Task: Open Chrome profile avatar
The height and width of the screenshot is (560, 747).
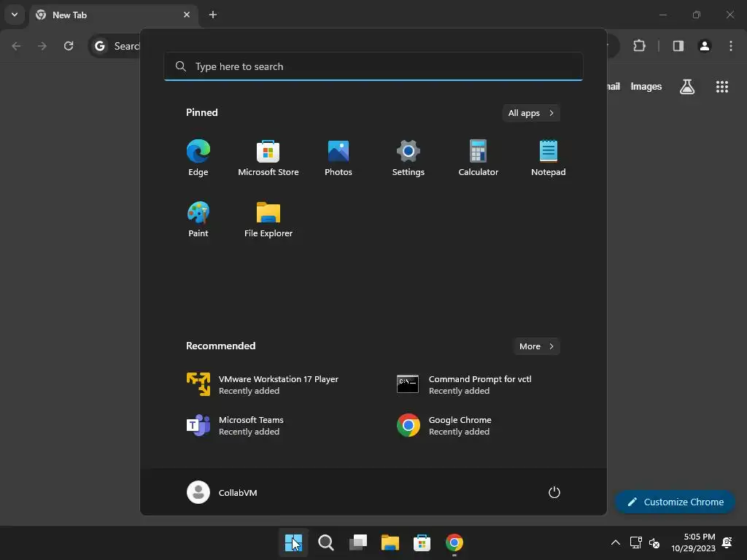Action: pyautogui.click(x=705, y=46)
